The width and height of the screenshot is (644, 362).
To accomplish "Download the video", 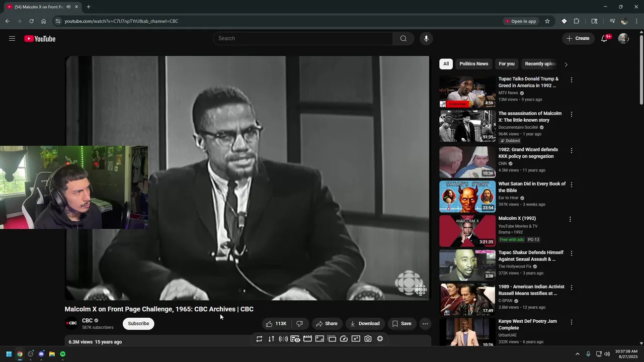I will (x=365, y=324).
